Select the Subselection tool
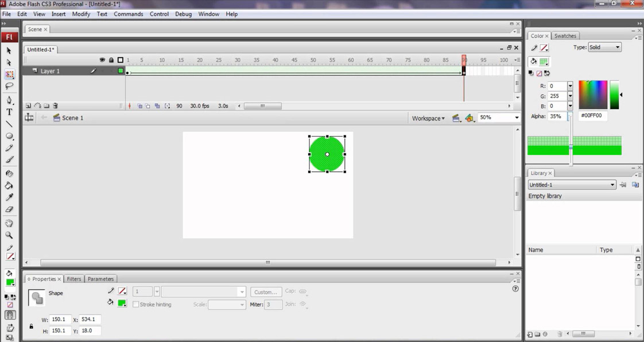 point(9,63)
